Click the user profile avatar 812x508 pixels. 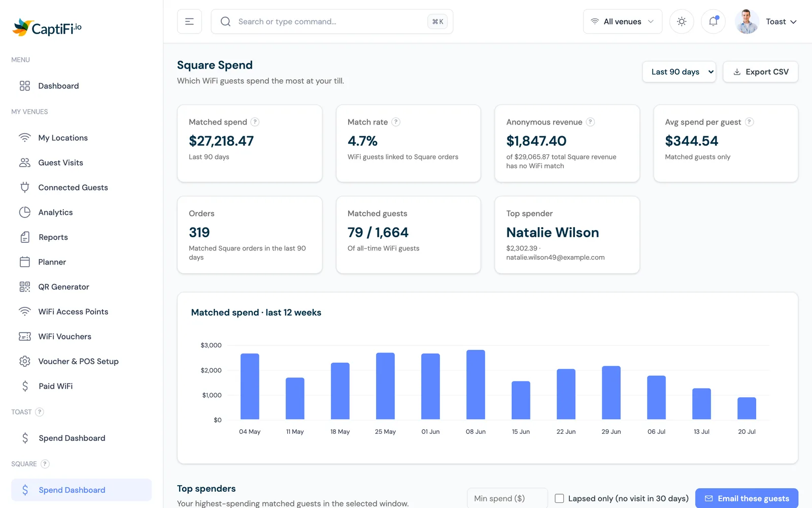click(747, 21)
